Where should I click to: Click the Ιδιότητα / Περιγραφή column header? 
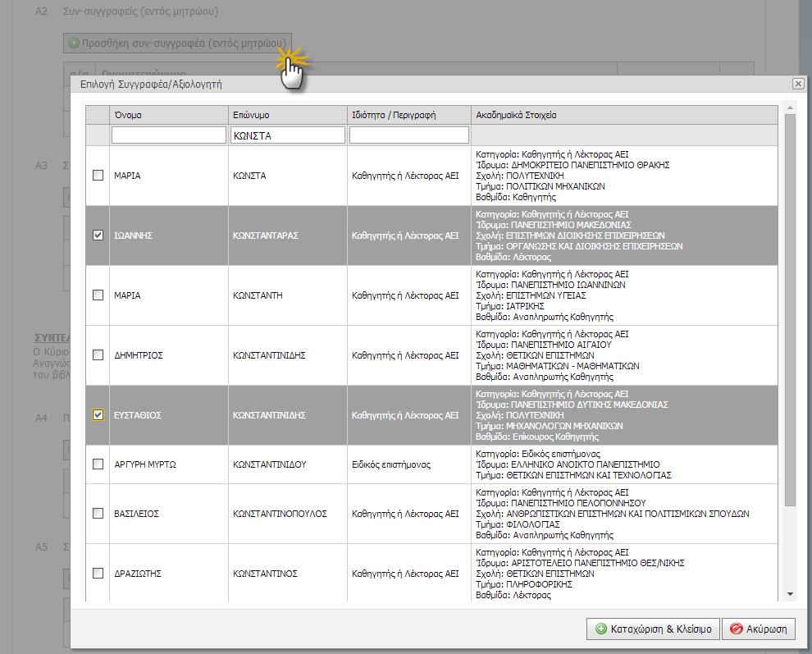409,115
